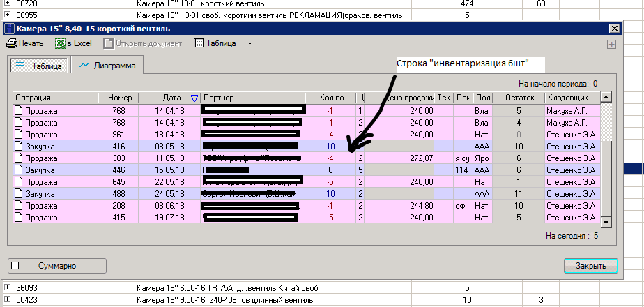Click sale price cell 244,80
The width and height of the screenshot is (644, 307).
[x=399, y=206]
